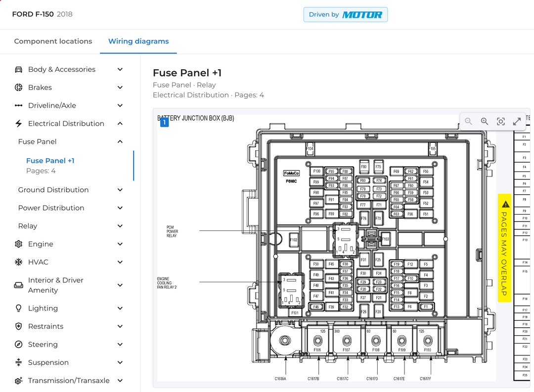Click connector label C1035A
Image resolution: width=534 pixels, height=392 pixels.
[280, 379]
